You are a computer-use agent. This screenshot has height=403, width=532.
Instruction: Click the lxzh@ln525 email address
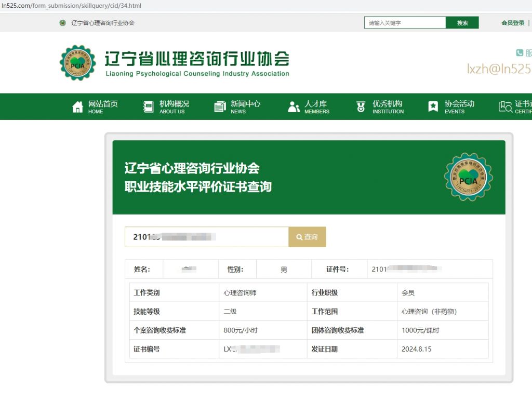click(x=499, y=69)
